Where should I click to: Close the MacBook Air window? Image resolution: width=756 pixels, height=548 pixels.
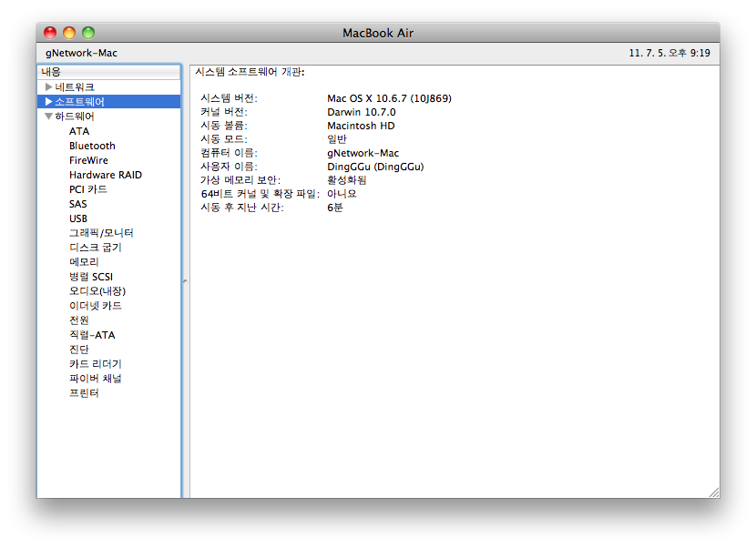pyautogui.click(x=50, y=33)
